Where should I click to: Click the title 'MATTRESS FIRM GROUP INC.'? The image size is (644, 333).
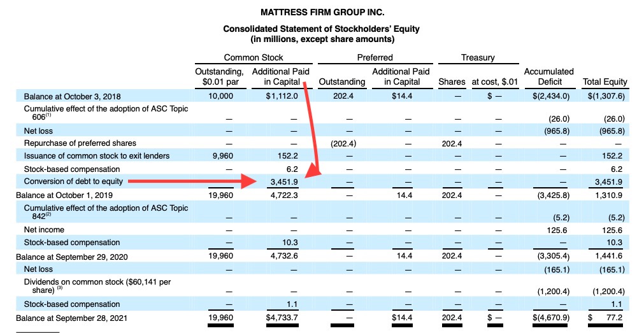click(322, 12)
